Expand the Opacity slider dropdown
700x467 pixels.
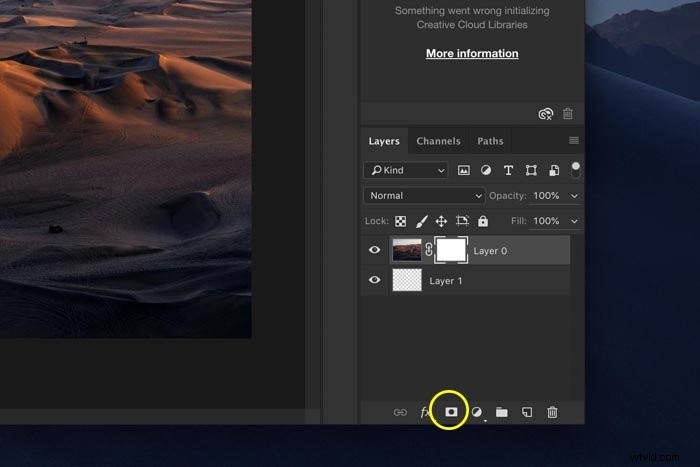[x=574, y=196]
